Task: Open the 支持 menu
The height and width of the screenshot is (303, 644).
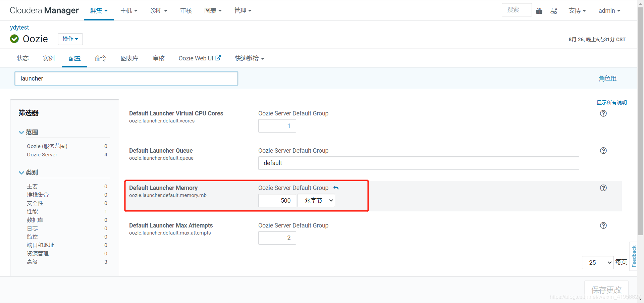Action: (577, 11)
